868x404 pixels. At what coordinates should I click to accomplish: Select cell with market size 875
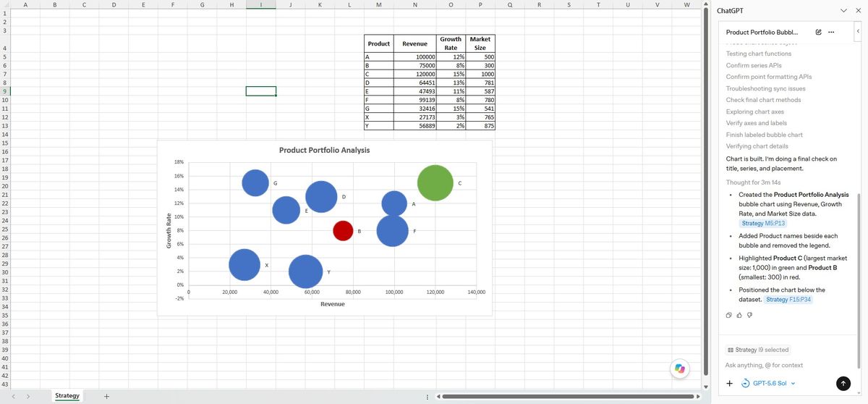pyautogui.click(x=480, y=126)
